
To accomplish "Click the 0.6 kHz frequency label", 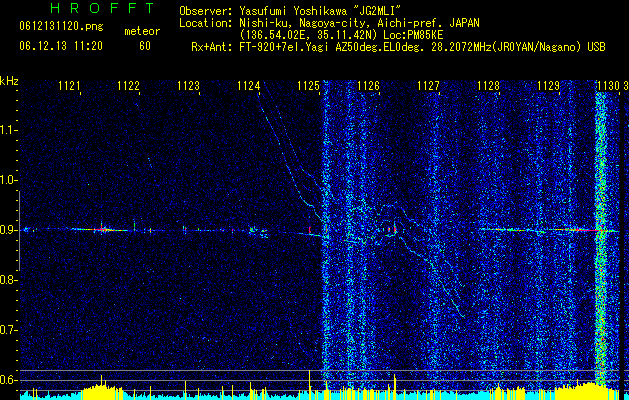I will tap(8, 380).
